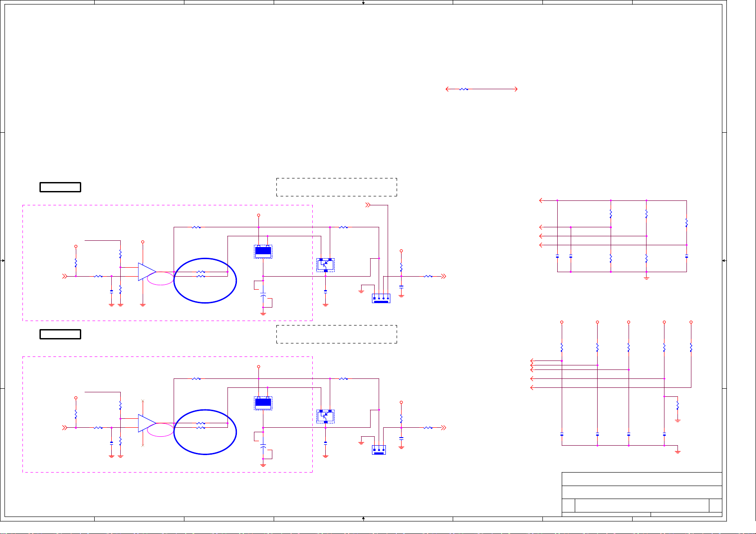Select the input port feeding the four-pin connector

pos(368,205)
